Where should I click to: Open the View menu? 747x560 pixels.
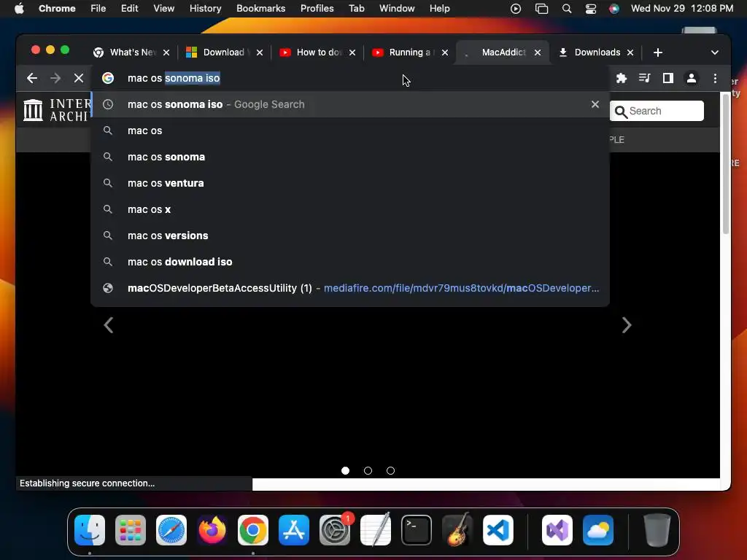pos(163,8)
